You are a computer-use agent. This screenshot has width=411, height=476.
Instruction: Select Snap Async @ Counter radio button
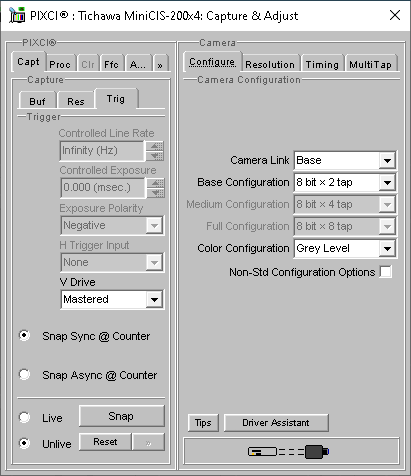[24, 375]
